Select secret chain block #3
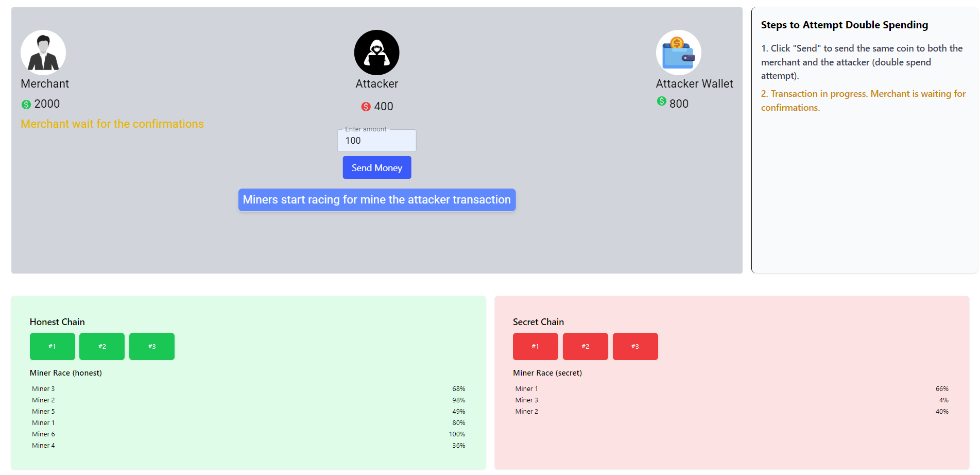Image resolution: width=980 pixels, height=475 pixels. (x=635, y=346)
